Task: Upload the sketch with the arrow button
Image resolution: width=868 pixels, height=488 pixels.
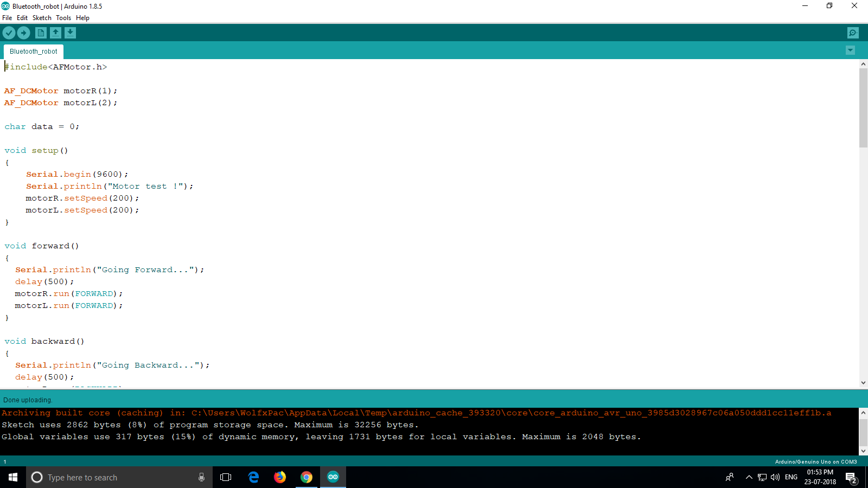Action: (24, 33)
